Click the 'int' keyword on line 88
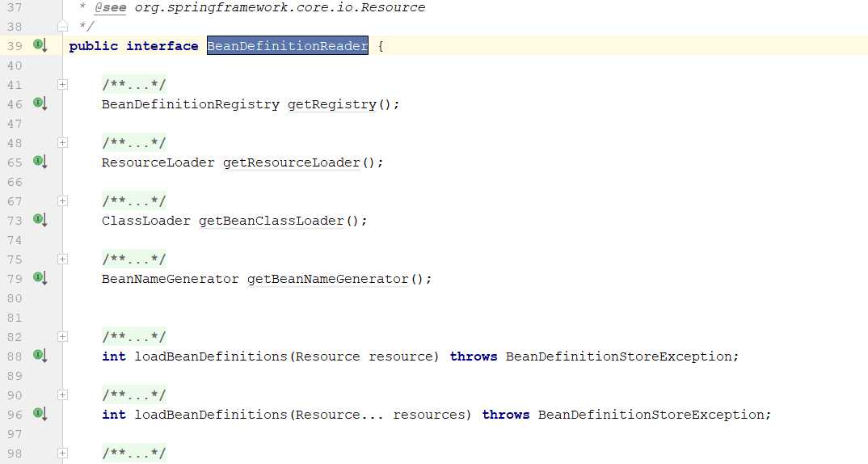868x464 pixels. pos(113,356)
